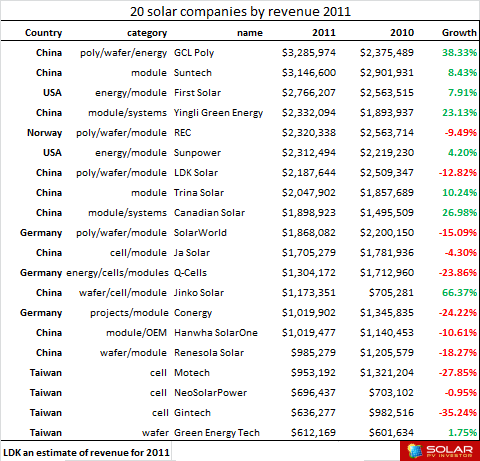Select the 'Green Energy Tech' name cell
Viewport: 480px width, 461px height.
pyautogui.click(x=217, y=433)
